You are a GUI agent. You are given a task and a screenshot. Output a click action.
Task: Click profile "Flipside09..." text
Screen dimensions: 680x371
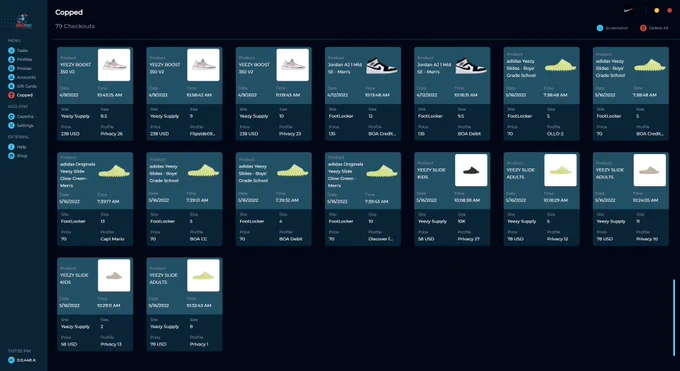coord(202,134)
